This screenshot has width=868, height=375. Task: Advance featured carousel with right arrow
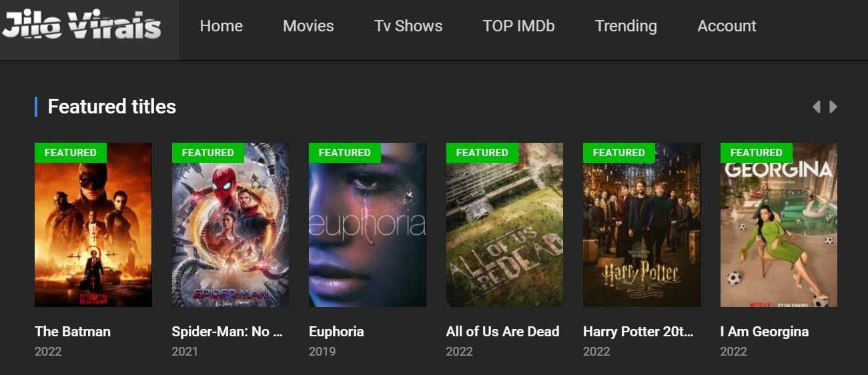833,107
